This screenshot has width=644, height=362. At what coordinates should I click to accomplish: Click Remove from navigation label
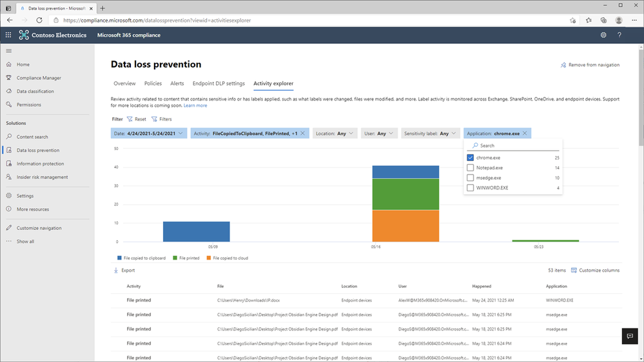pyautogui.click(x=594, y=65)
